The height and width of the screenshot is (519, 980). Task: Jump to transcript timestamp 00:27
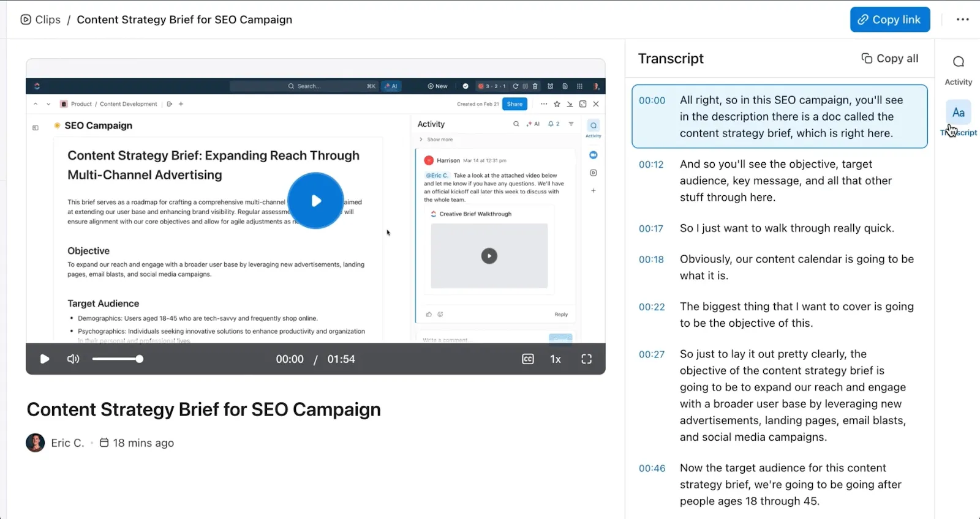tap(651, 354)
